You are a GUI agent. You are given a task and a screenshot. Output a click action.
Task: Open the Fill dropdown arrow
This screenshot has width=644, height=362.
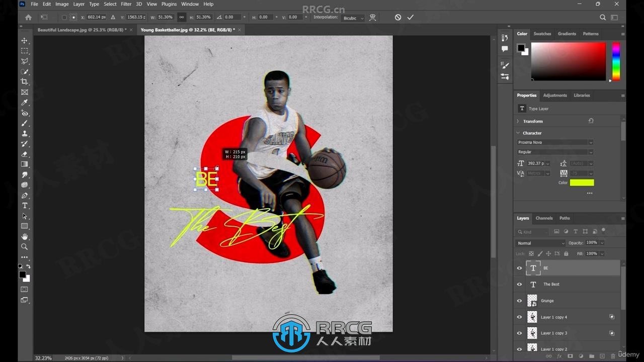pyautogui.click(x=602, y=254)
